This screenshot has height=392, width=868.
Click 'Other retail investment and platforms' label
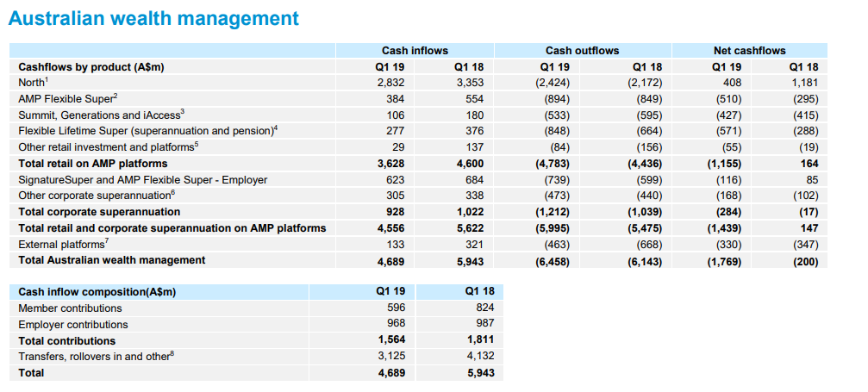tap(108, 147)
